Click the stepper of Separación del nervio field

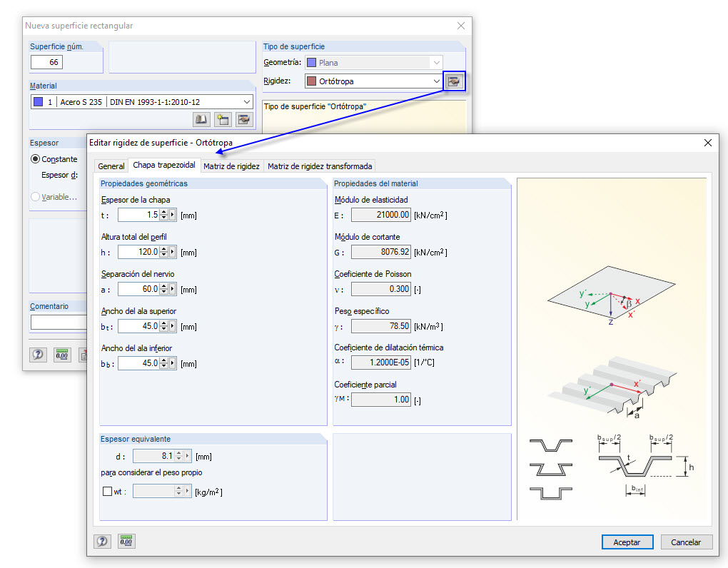164,289
